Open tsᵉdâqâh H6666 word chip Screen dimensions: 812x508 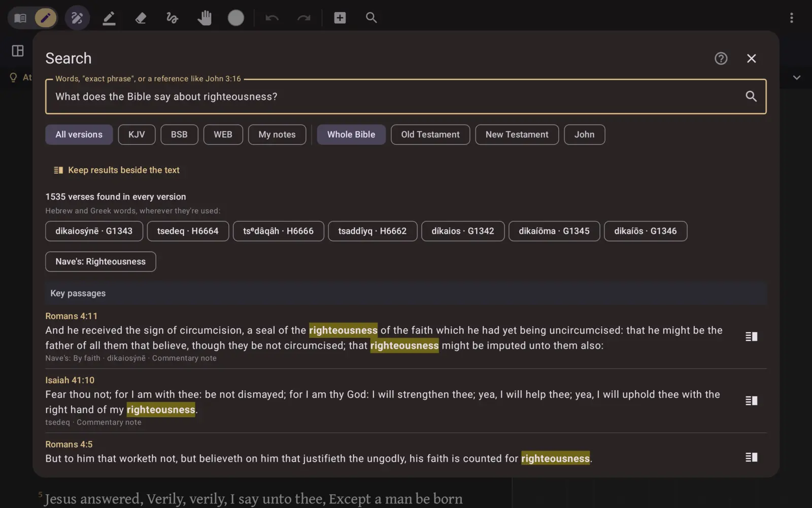pyautogui.click(x=279, y=231)
